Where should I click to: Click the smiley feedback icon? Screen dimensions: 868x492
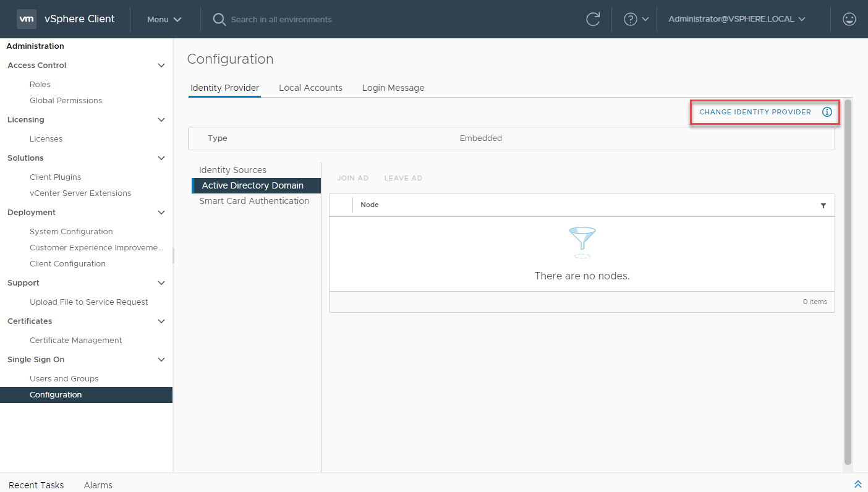point(849,19)
